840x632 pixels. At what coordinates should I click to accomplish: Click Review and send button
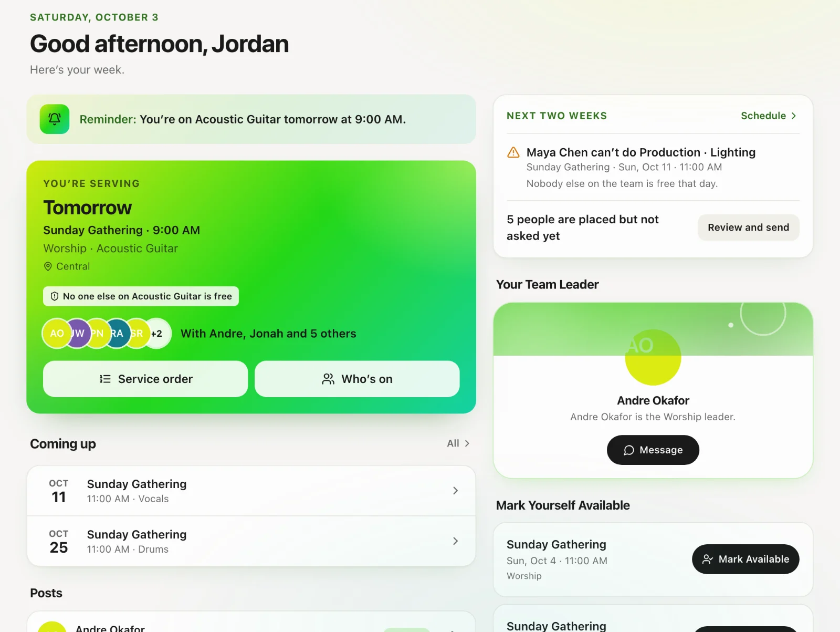748,227
